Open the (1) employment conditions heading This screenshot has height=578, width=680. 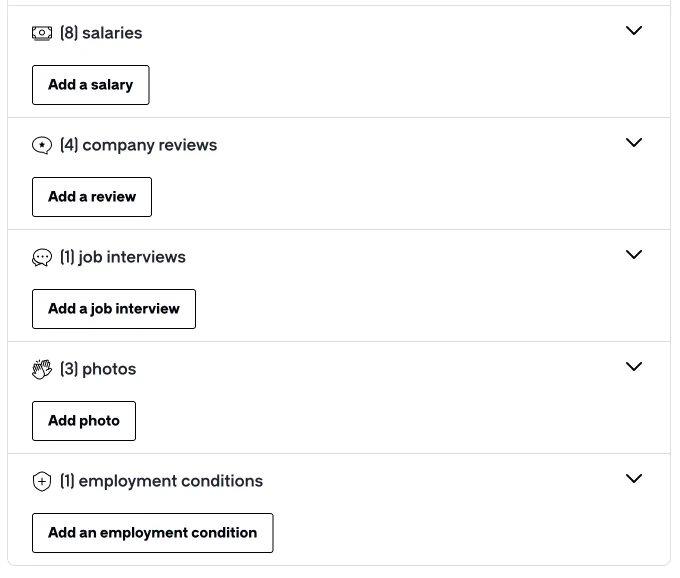pos(161,481)
